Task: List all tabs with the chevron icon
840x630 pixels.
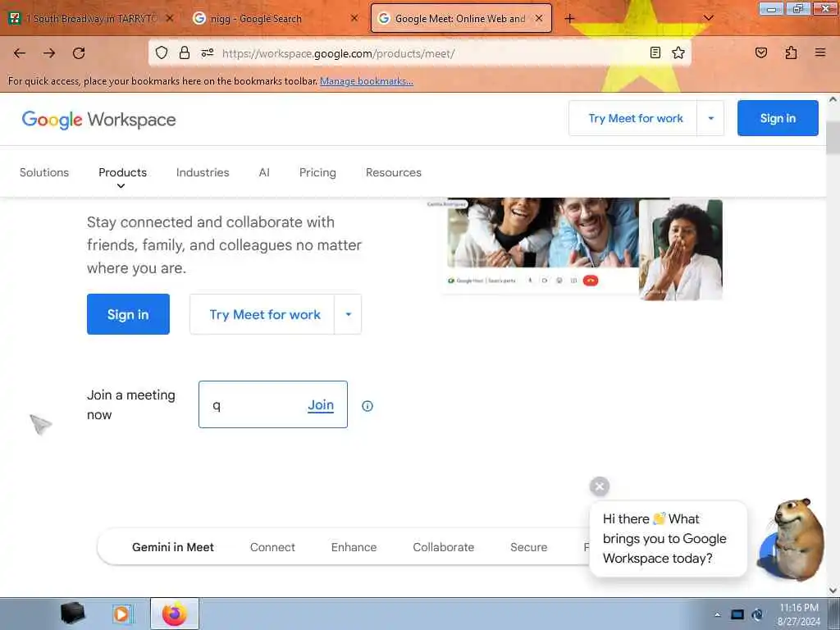Action: [x=708, y=18]
